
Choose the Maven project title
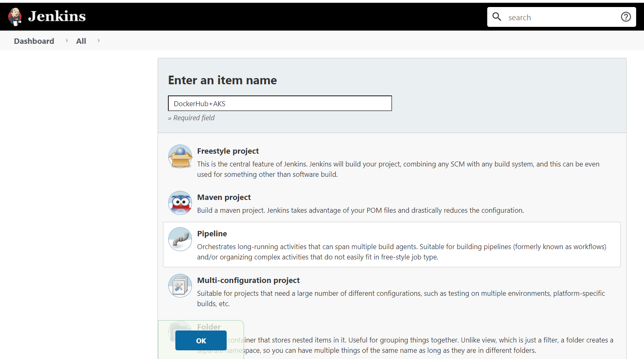(224, 197)
